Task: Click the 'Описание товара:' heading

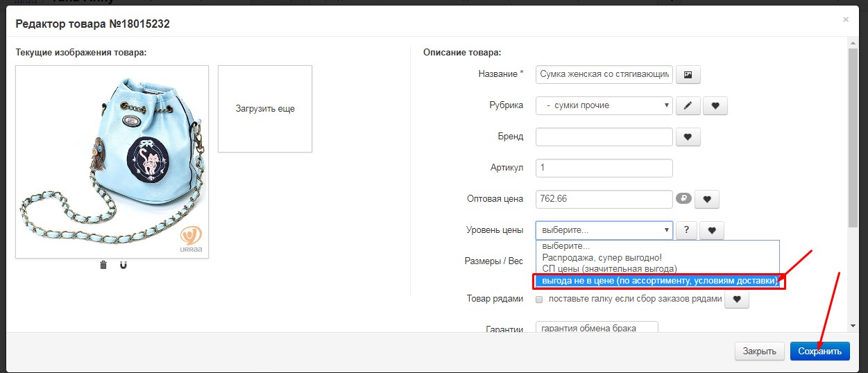Action: pos(462,52)
